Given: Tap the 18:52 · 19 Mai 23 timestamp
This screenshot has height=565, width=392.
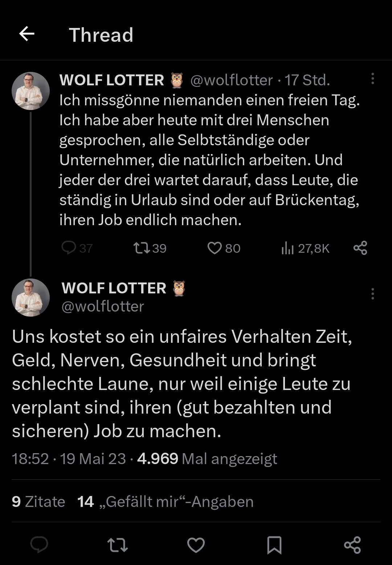Looking at the screenshot, I should [69, 459].
